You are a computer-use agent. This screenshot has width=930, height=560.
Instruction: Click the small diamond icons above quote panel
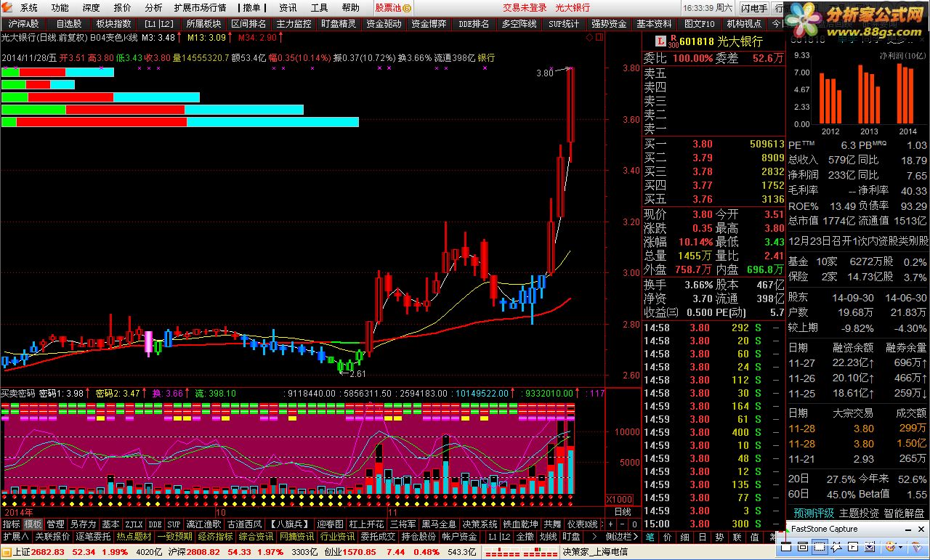click(593, 36)
